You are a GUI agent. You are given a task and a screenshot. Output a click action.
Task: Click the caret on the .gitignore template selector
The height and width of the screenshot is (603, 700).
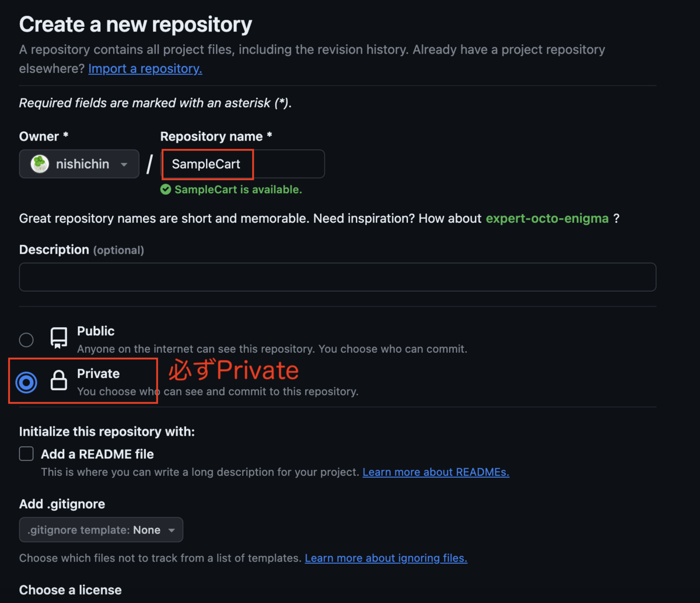(171, 530)
